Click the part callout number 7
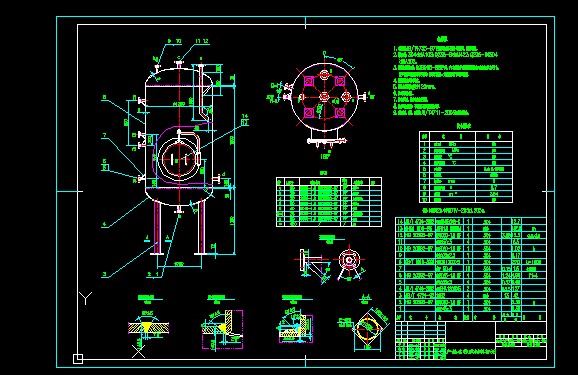The width and height of the screenshot is (578, 375). (105, 135)
